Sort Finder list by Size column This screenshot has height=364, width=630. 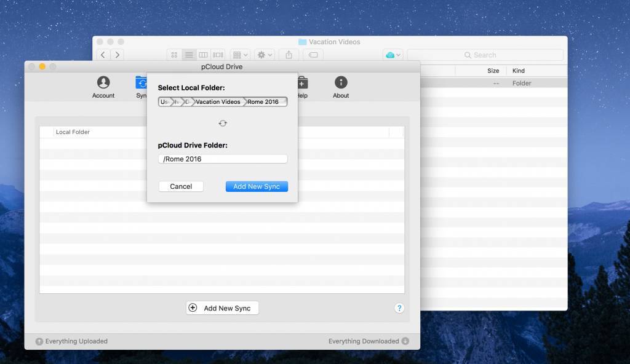493,71
